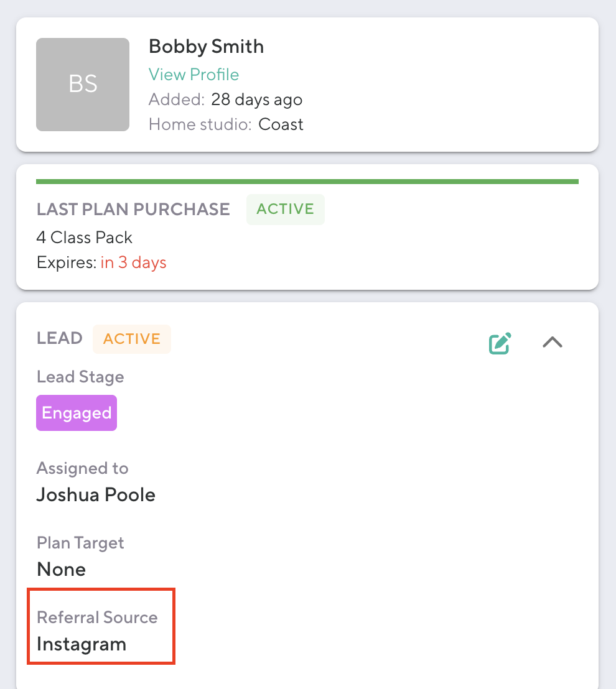Click the Plan Target None value
Image resolution: width=616 pixels, height=689 pixels.
coord(61,570)
